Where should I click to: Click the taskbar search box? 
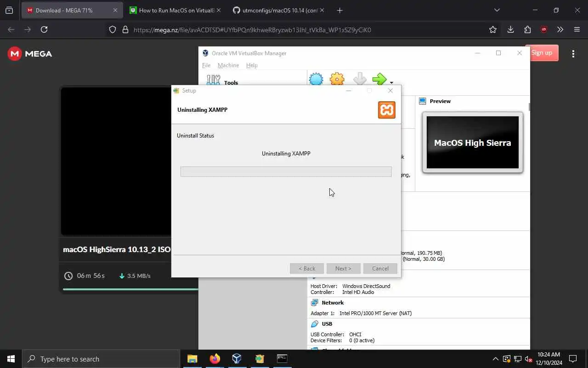pyautogui.click(x=101, y=359)
